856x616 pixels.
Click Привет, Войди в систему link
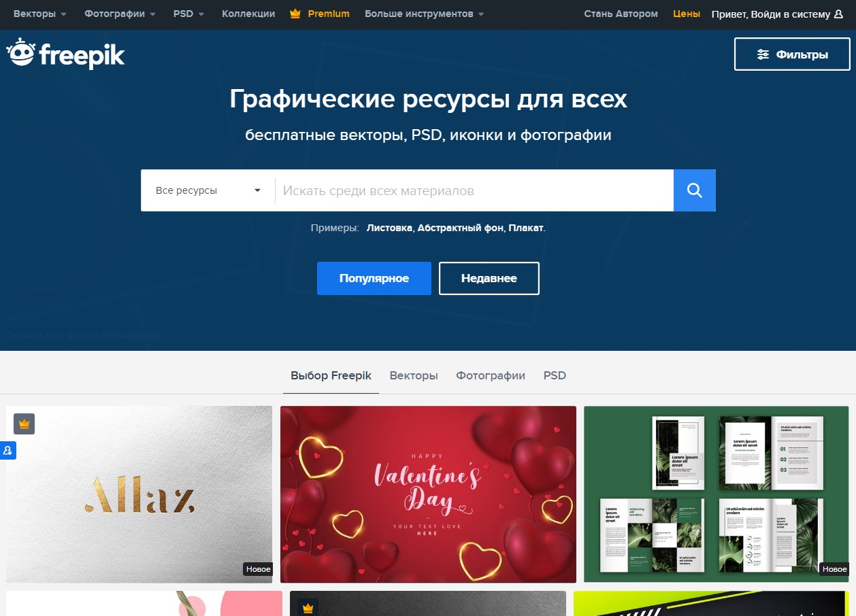(x=778, y=14)
